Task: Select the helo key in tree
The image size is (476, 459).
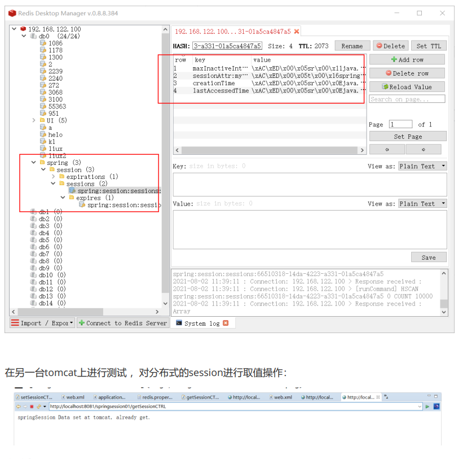Action: [55, 135]
